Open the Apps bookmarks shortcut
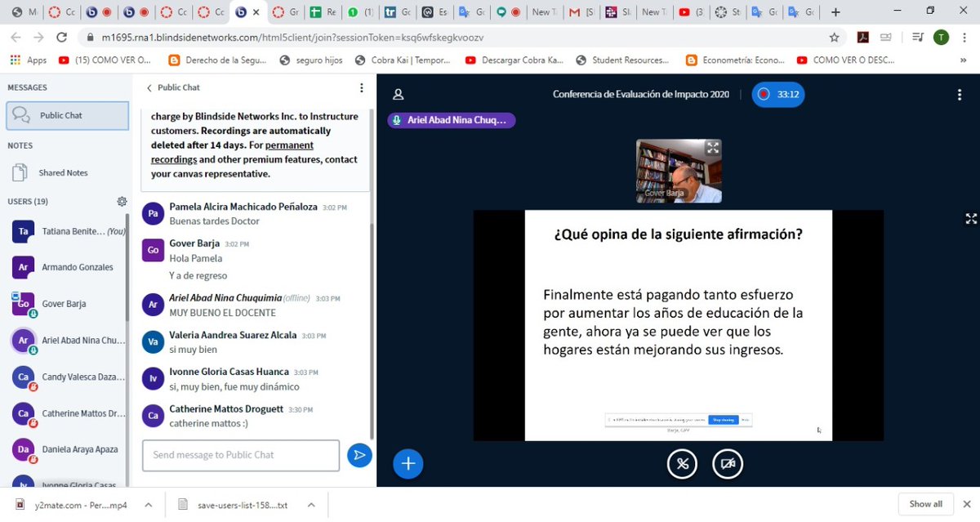 (29, 60)
